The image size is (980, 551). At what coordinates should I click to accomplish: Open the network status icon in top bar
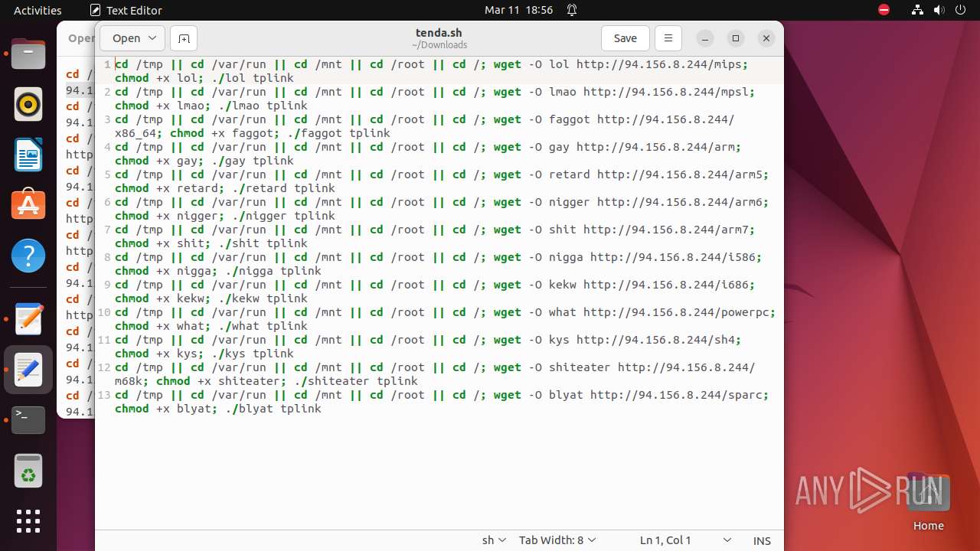coord(917,10)
